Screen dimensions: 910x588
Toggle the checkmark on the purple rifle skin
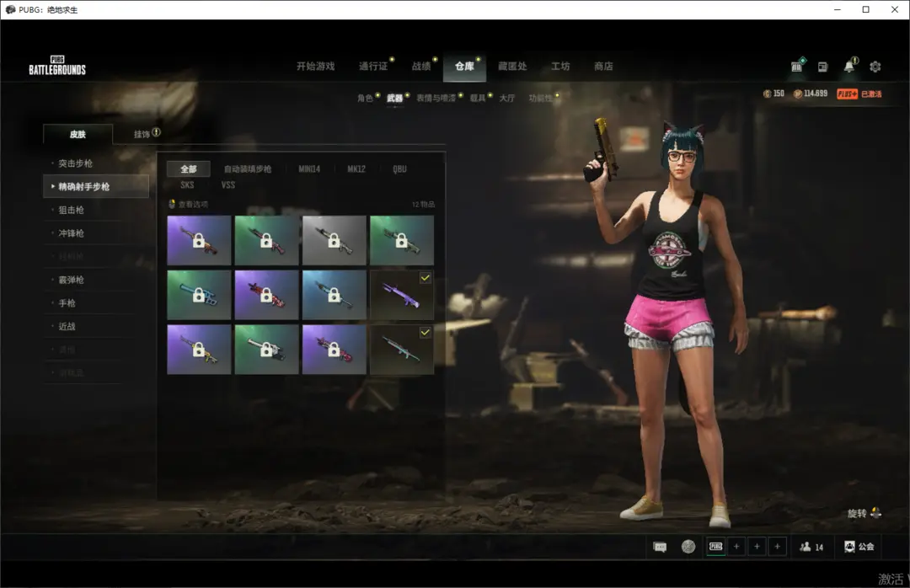pyautogui.click(x=426, y=278)
